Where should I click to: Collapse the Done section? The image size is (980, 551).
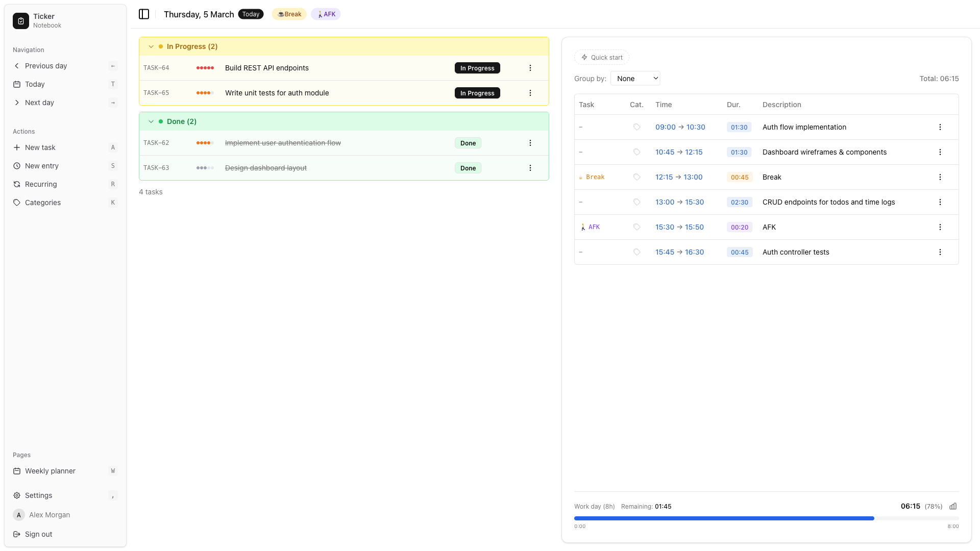click(151, 121)
